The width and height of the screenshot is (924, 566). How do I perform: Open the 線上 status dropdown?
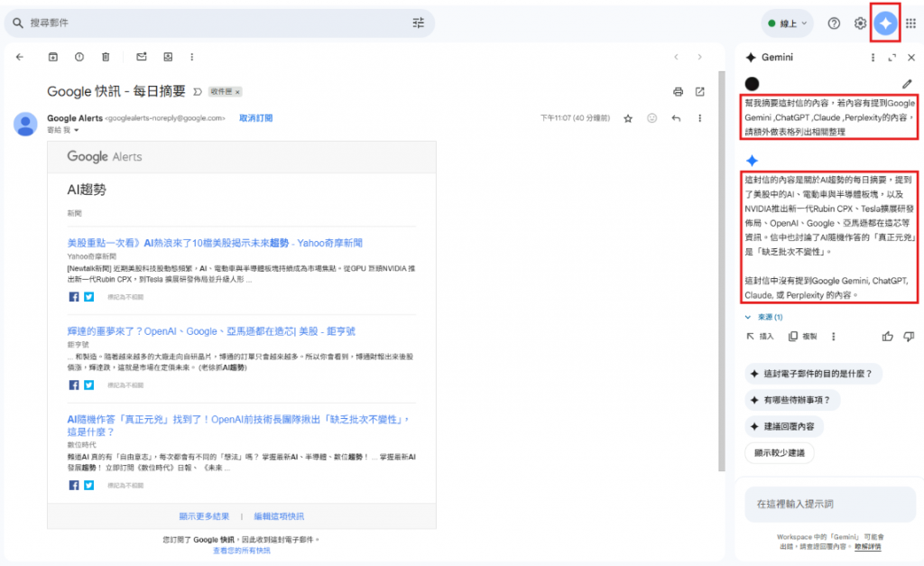[787, 23]
